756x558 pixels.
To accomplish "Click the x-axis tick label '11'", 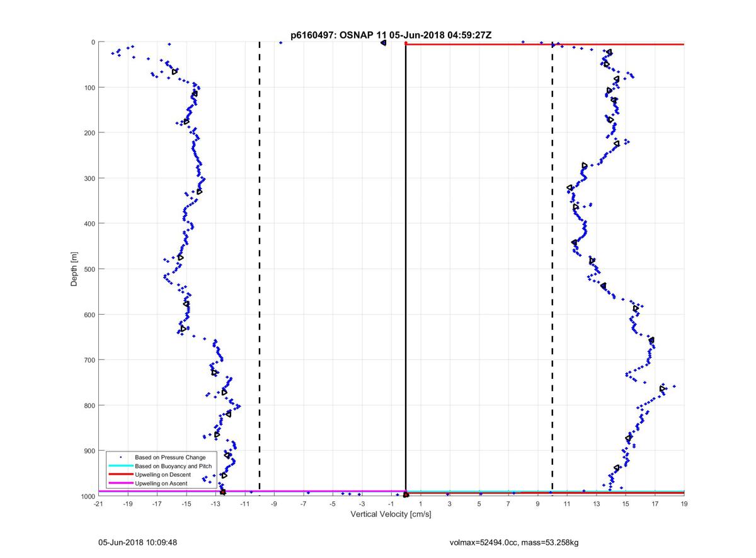I will pyautogui.click(x=567, y=504).
